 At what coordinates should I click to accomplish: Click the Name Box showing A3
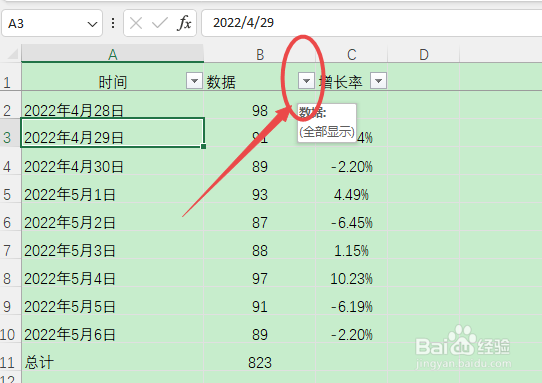tap(52, 24)
